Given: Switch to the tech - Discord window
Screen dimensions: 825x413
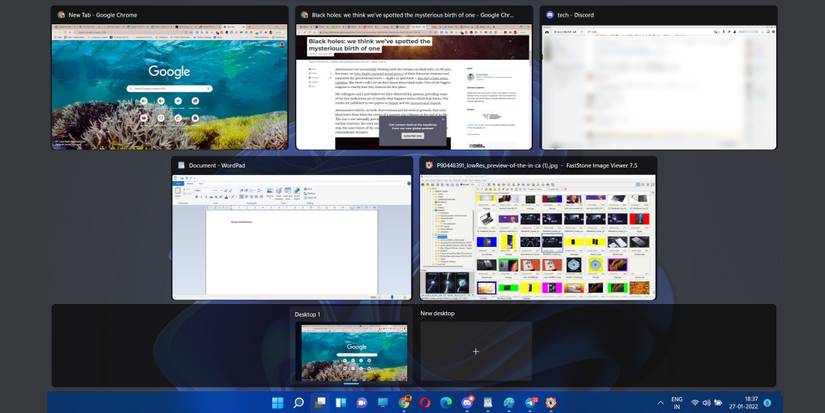Looking at the screenshot, I should 659,78.
